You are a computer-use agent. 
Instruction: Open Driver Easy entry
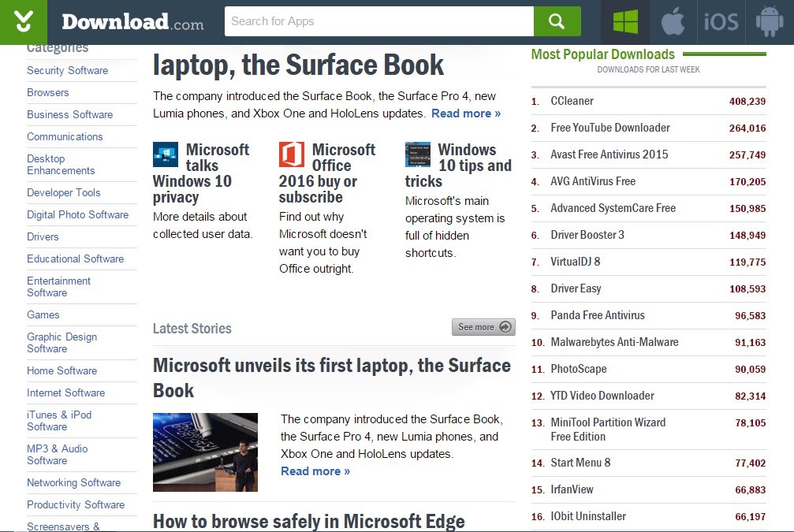pyautogui.click(x=576, y=288)
